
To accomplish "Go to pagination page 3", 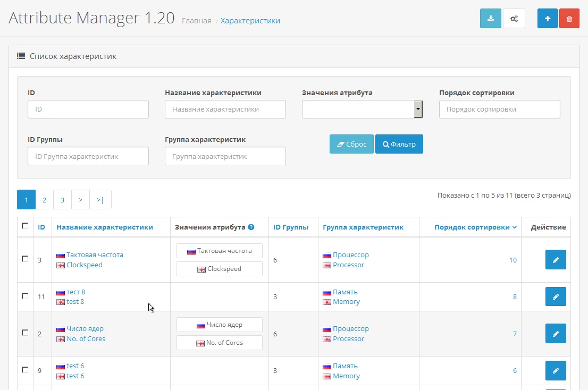I will 63,200.
